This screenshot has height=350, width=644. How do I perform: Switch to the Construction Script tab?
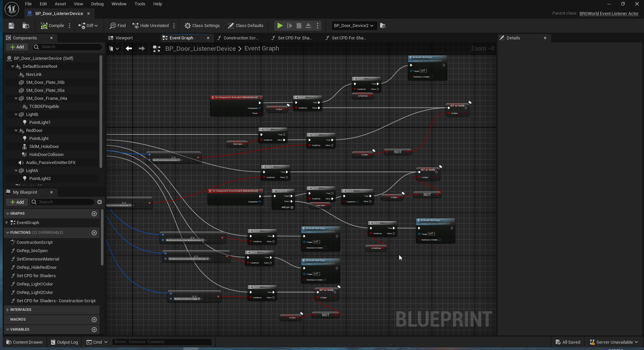(241, 38)
